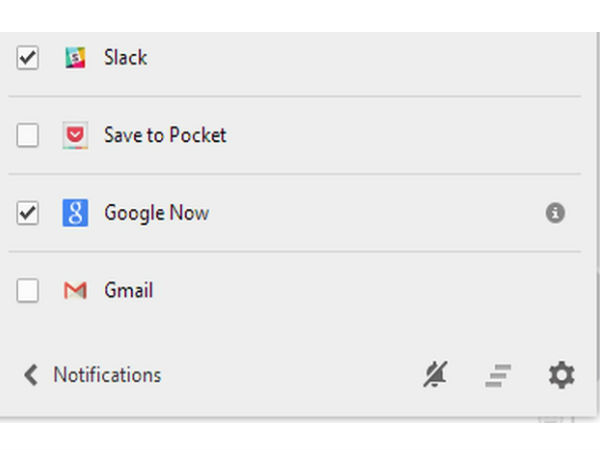Disable the Google Now checkbox
Screen dimensions: 600x450
coord(28,213)
